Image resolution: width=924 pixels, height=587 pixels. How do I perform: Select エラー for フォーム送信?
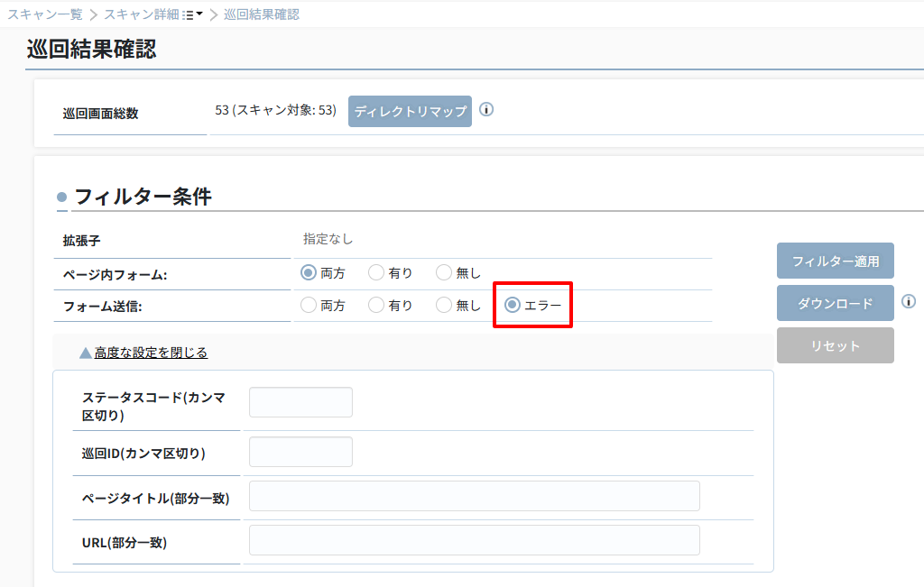pyautogui.click(x=513, y=305)
